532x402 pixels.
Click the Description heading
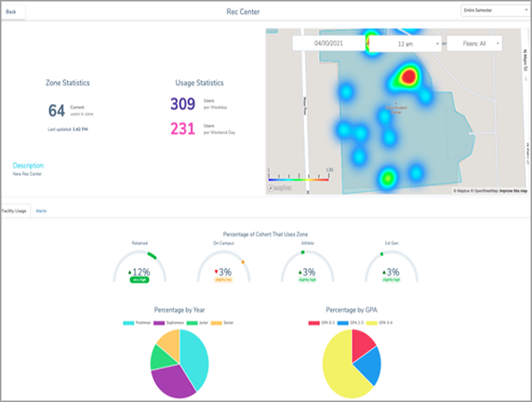click(x=29, y=166)
